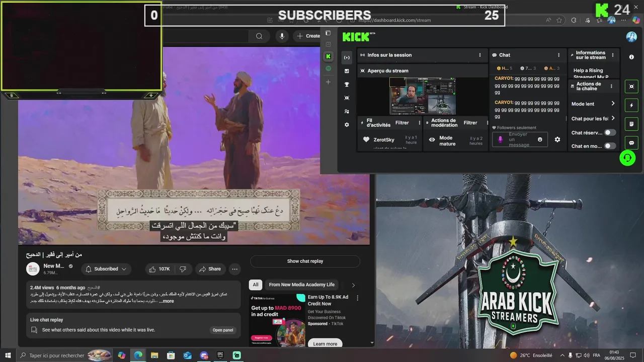Click the green-outlined note button on right rail
Image resolution: width=644 pixels, height=362 pixels.
click(x=631, y=124)
